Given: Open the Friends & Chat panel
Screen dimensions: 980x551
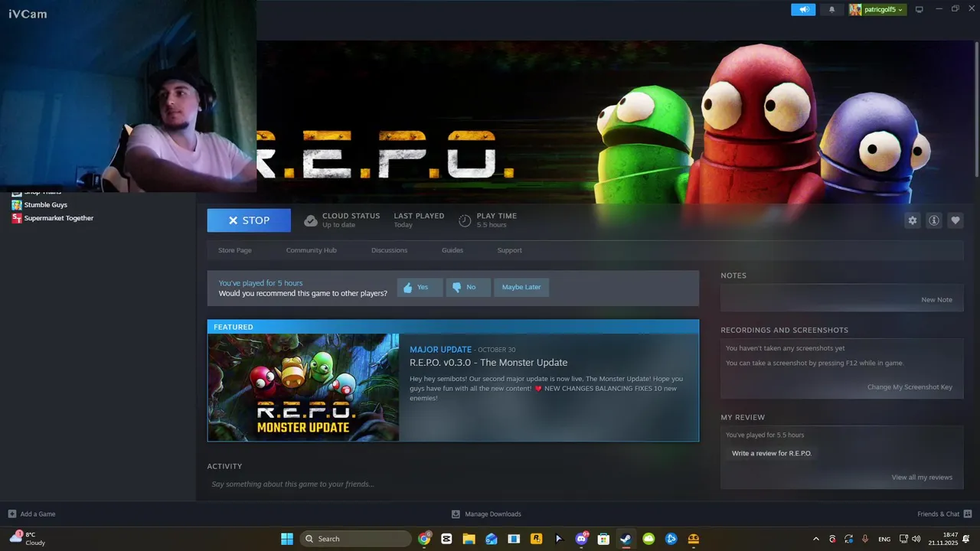Looking at the screenshot, I should pyautogui.click(x=938, y=514).
